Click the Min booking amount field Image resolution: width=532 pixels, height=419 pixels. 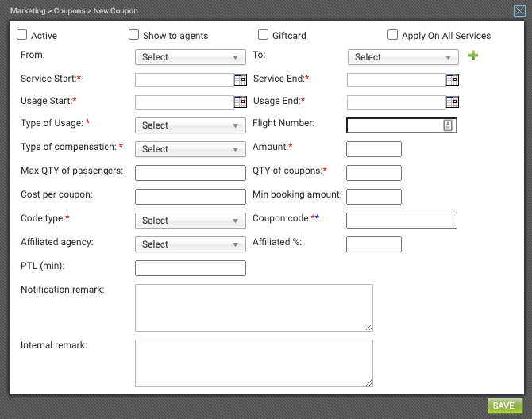tap(374, 197)
